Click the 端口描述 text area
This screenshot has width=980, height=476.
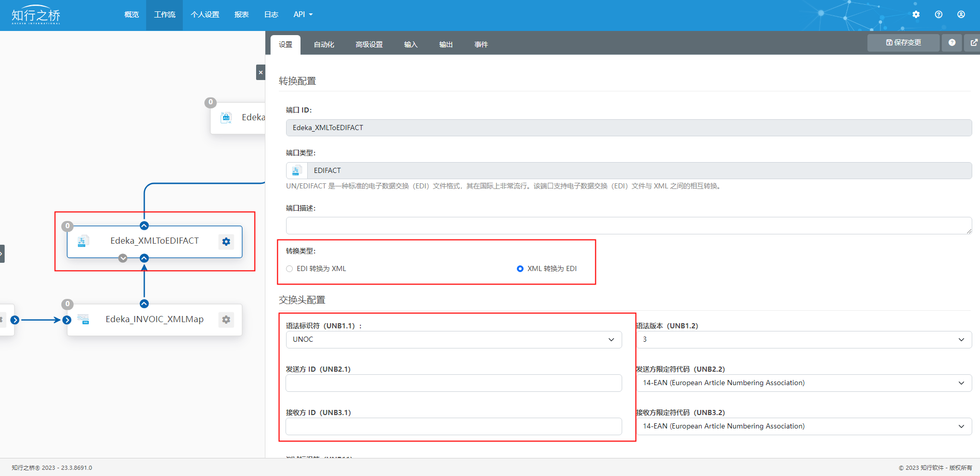point(628,226)
